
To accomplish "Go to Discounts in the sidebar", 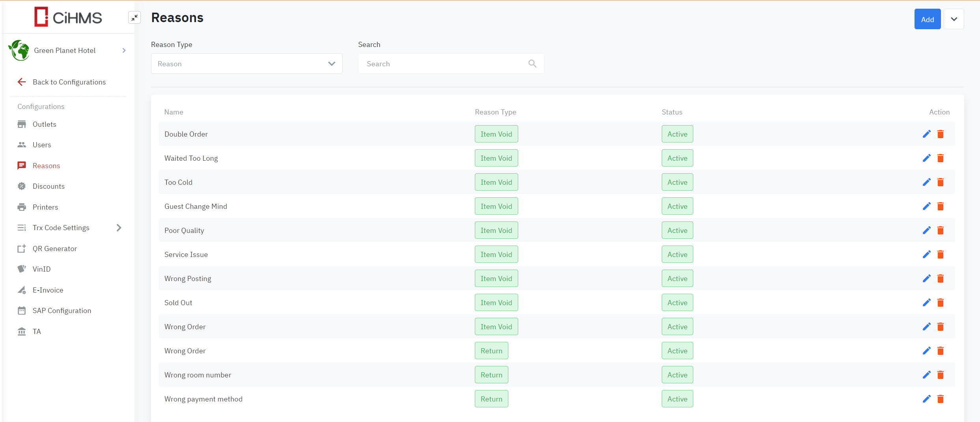I will click(48, 186).
